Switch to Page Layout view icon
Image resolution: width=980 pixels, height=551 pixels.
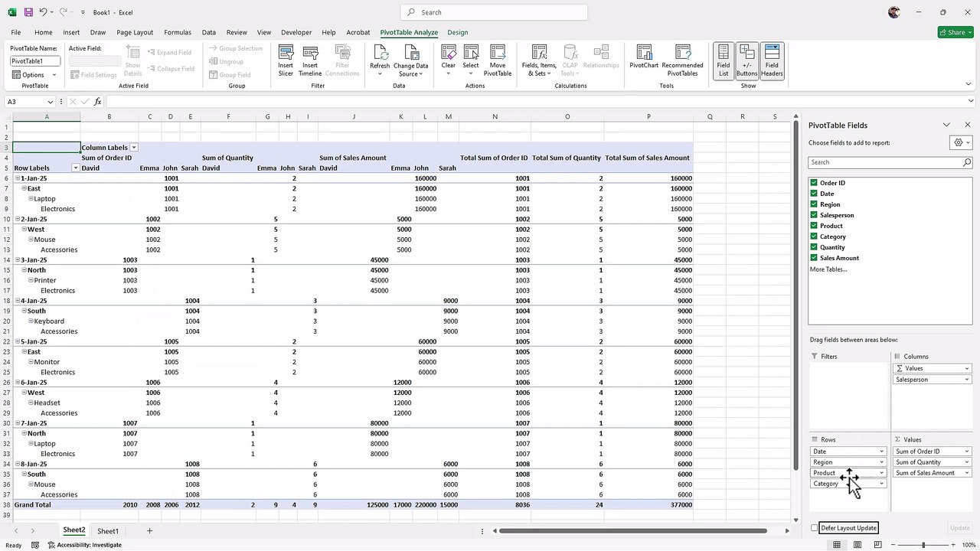pos(859,545)
